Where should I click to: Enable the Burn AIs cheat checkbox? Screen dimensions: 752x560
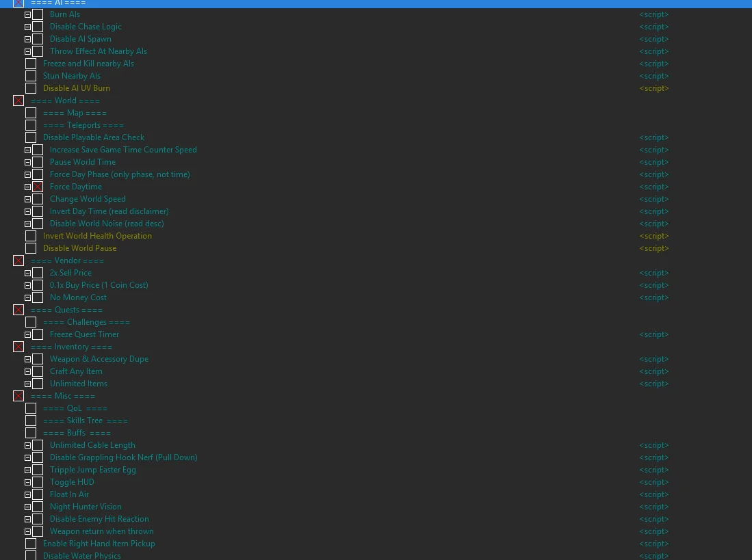pos(38,14)
